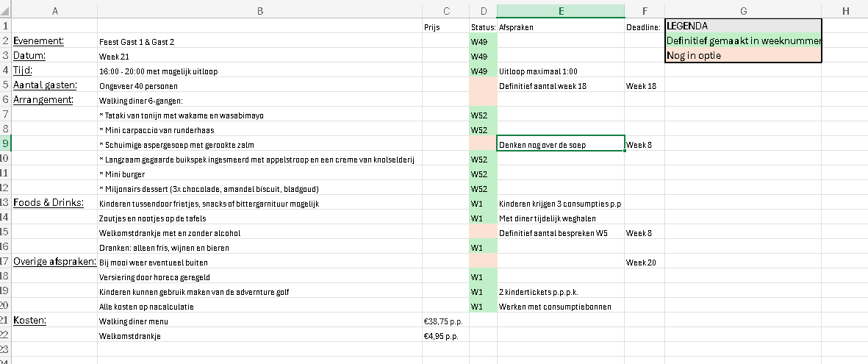Click green 'Definitief gemaakt in weeknummer' legend cell
Viewport: 868px width, 364px height.
(x=743, y=41)
